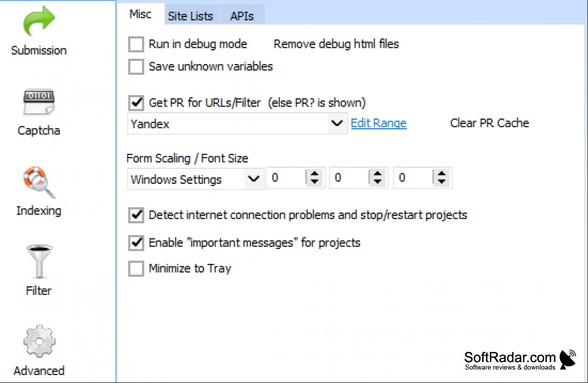588x383 pixels.
Task: Decrease the third font size spinner value
Action: coord(442,182)
